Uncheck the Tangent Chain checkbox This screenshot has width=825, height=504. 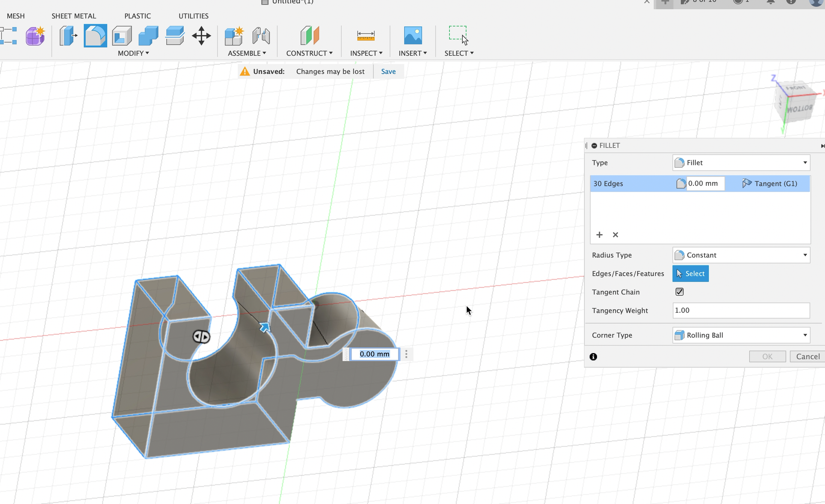pyautogui.click(x=679, y=292)
